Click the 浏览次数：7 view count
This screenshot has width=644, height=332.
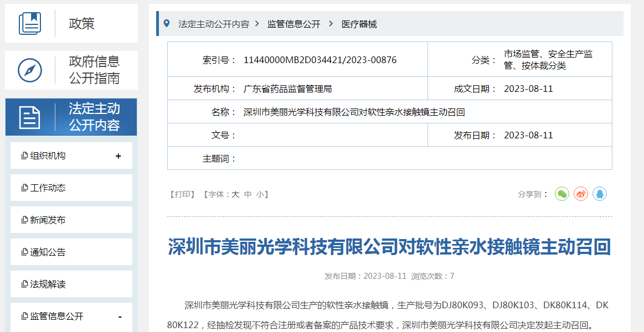pos(433,276)
